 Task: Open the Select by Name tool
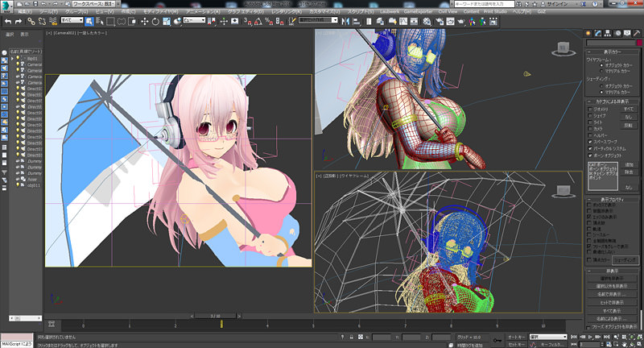pyautogui.click(x=99, y=22)
